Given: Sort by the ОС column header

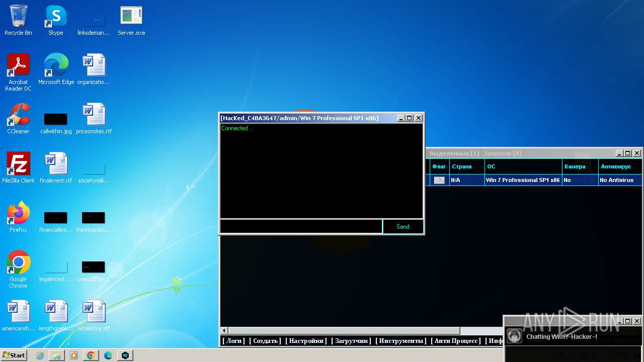Looking at the screenshot, I should click(x=524, y=166).
